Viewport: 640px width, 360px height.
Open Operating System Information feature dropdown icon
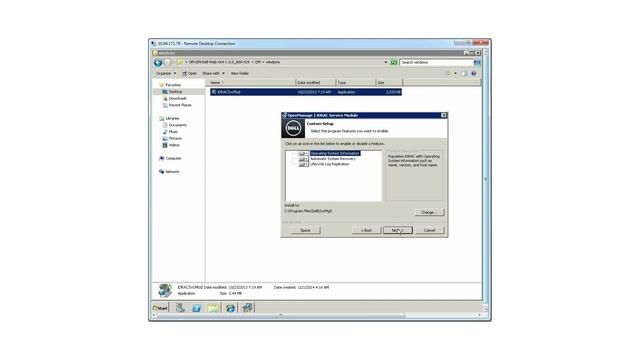tap(303, 153)
